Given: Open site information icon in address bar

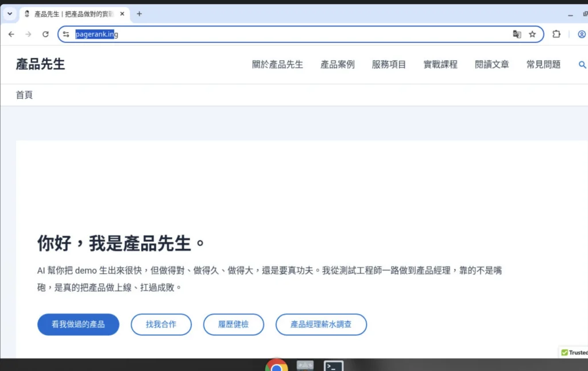Looking at the screenshot, I should pos(66,34).
